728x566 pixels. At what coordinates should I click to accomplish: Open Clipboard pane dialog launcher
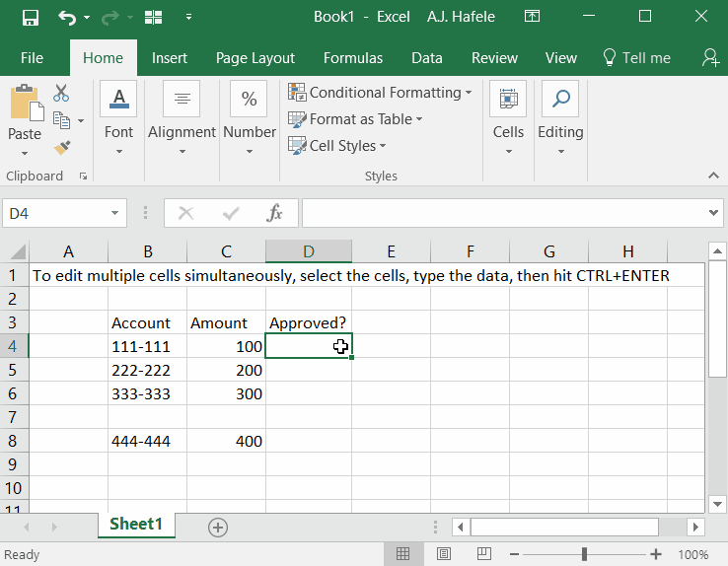tap(83, 176)
